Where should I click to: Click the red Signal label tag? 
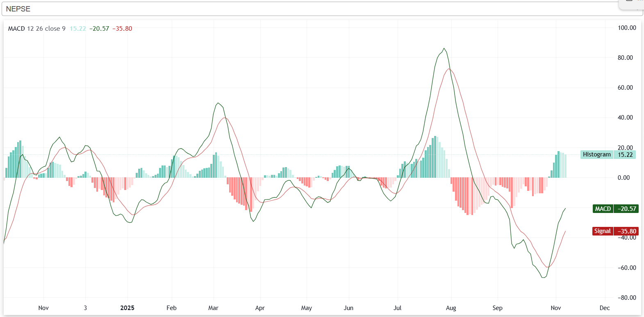pos(602,231)
